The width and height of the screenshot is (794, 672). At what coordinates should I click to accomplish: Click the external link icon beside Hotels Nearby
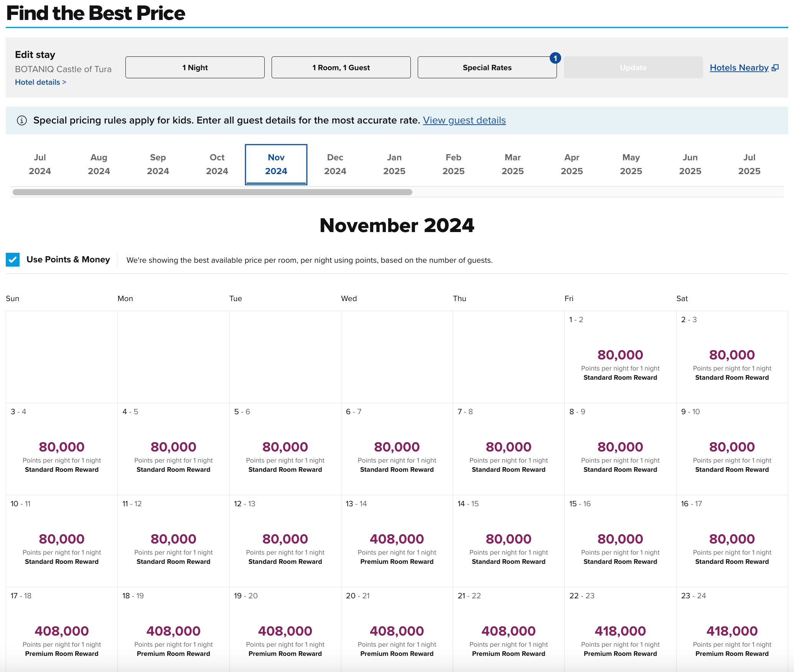[x=775, y=68]
